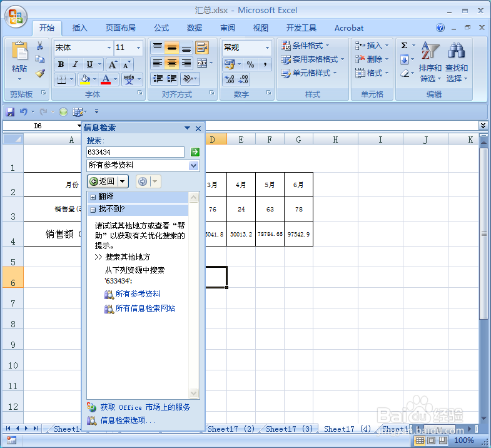Align text left
The height and width of the screenshot is (448, 491).
point(157,63)
